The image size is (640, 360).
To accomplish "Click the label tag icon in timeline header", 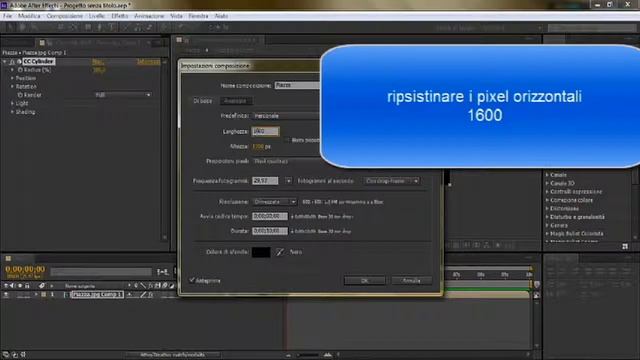I will tap(41, 286).
